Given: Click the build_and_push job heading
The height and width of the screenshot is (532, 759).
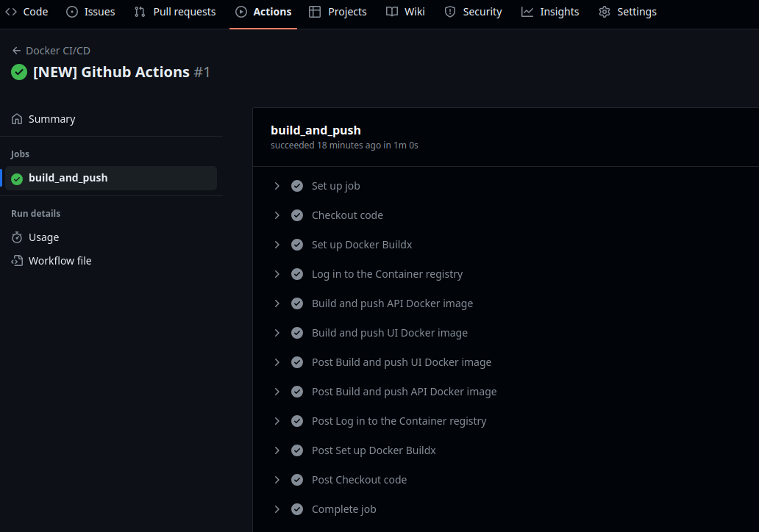Looking at the screenshot, I should 316,131.
